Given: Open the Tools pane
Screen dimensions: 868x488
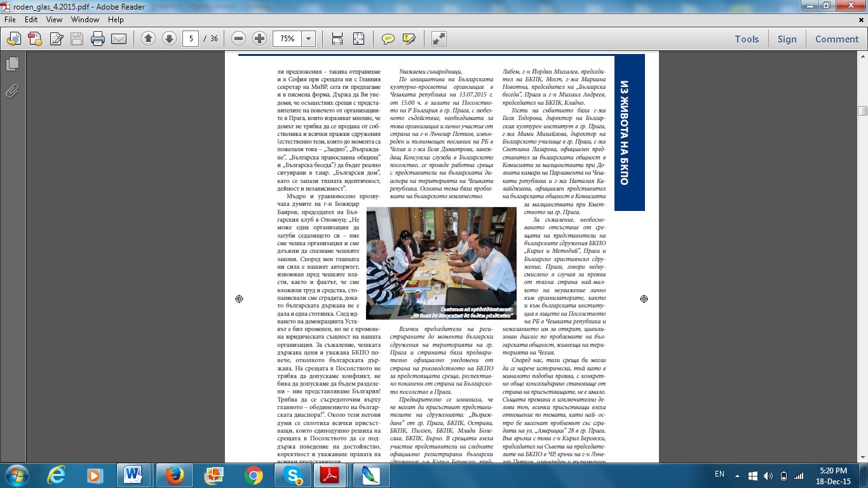Looking at the screenshot, I should (x=747, y=39).
